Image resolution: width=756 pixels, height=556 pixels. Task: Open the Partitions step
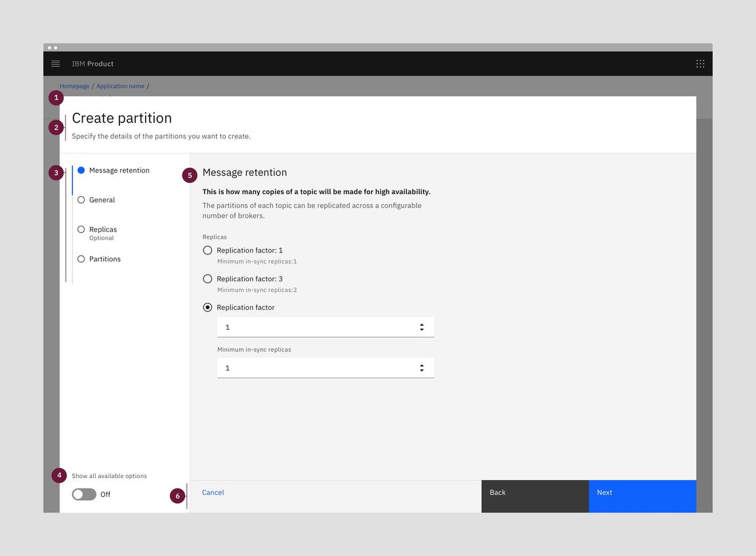click(x=104, y=259)
